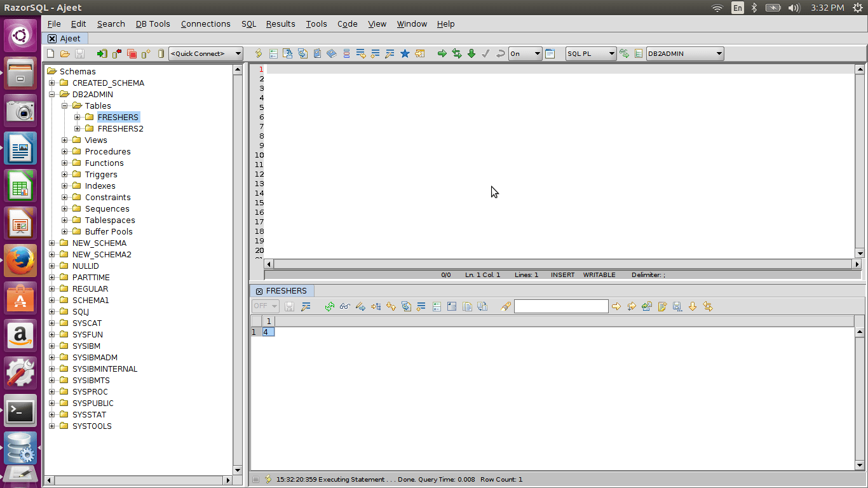Expand the Views folder node
868x488 pixels.
point(65,140)
